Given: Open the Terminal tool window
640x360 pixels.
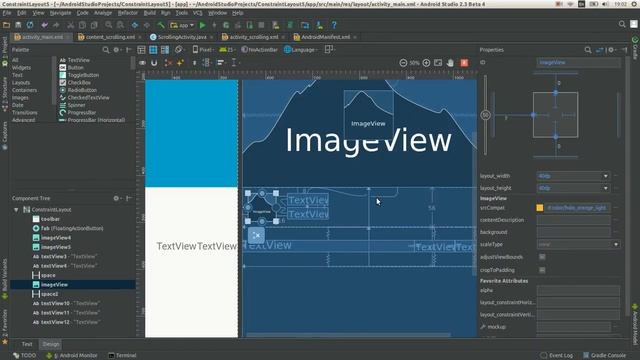Looking at the screenshot, I should pyautogui.click(x=122, y=356).
